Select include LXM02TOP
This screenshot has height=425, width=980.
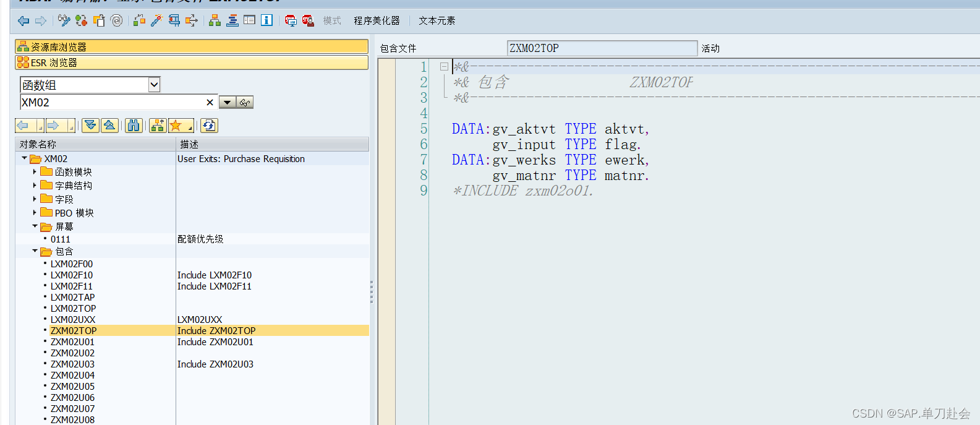(x=74, y=309)
